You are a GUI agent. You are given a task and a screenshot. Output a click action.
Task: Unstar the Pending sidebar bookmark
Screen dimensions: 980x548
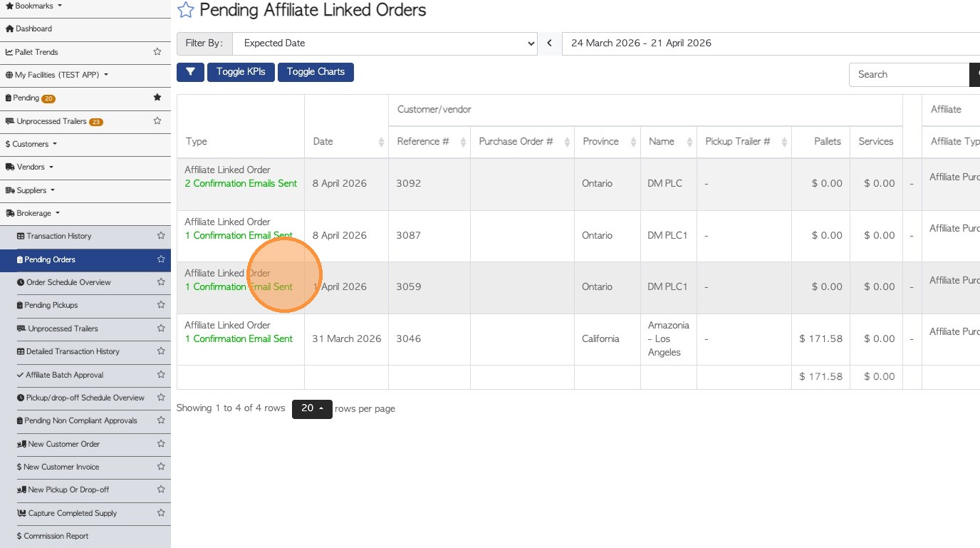point(157,98)
